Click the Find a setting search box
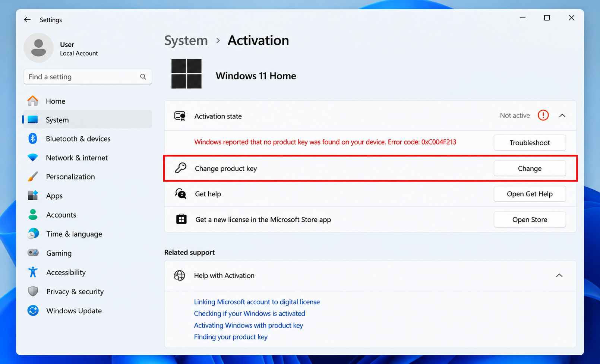This screenshot has width=600, height=364. coord(88,76)
